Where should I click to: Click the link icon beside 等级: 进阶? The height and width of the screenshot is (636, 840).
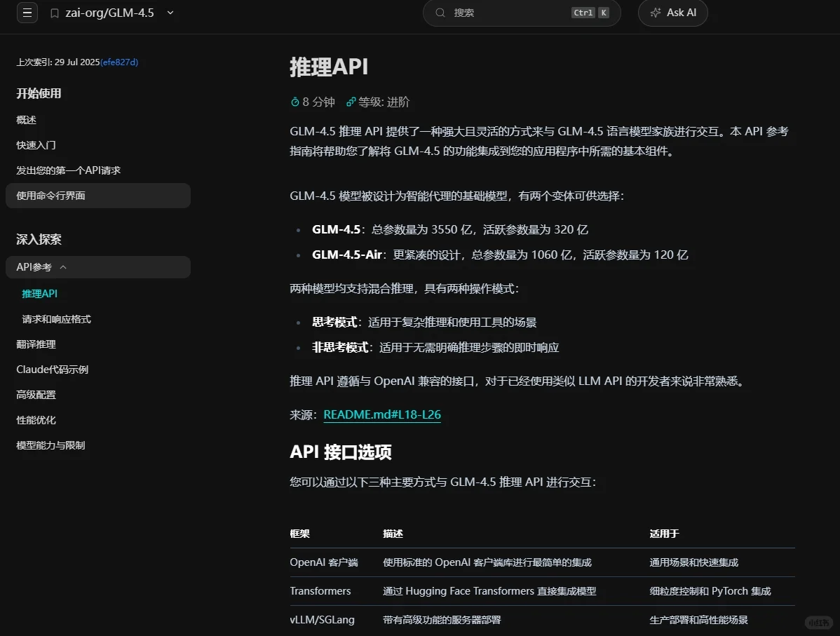pos(351,102)
